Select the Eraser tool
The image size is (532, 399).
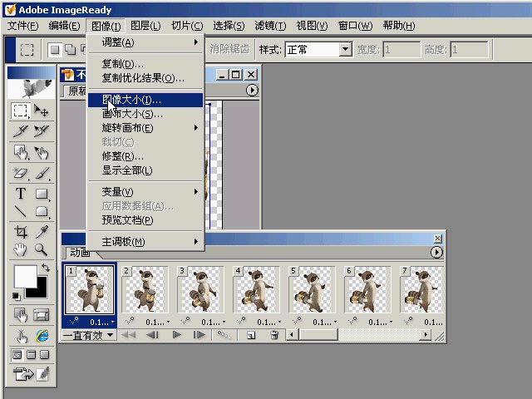20,174
